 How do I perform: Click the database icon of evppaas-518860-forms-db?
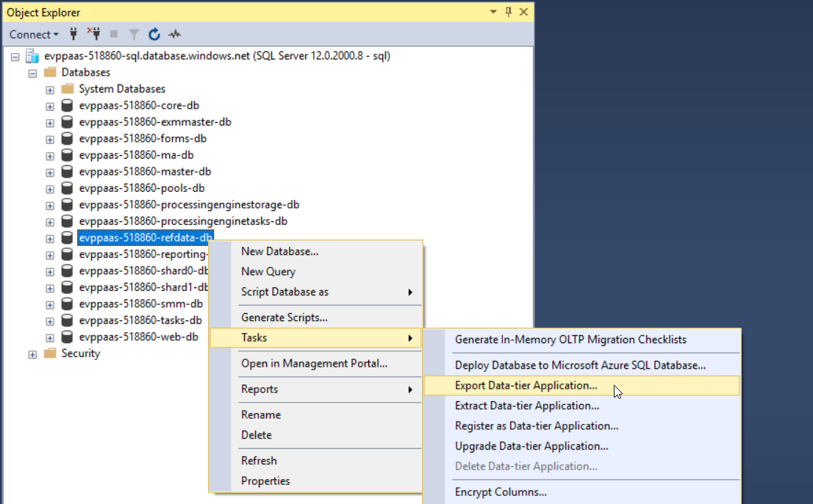(67, 138)
